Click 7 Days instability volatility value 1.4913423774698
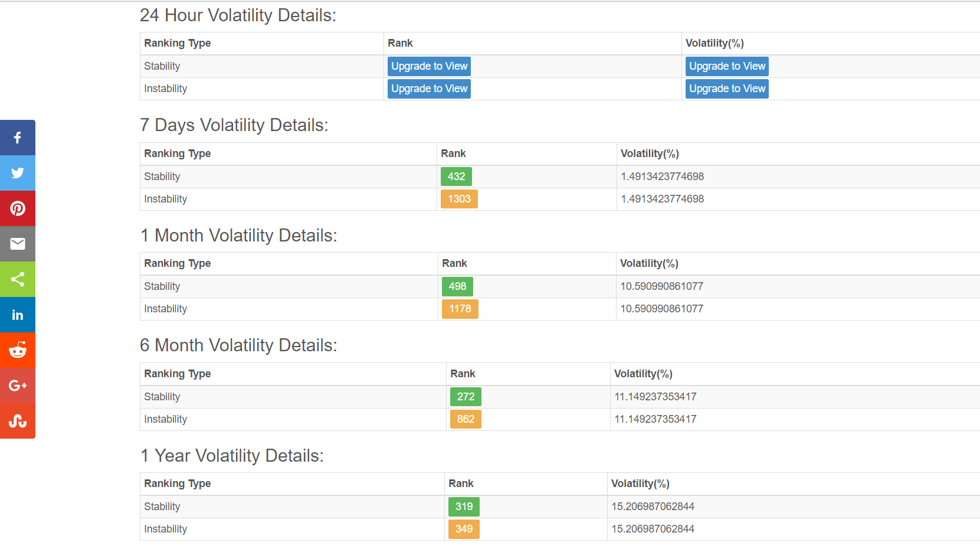The height and width of the screenshot is (552, 980). [x=662, y=199]
